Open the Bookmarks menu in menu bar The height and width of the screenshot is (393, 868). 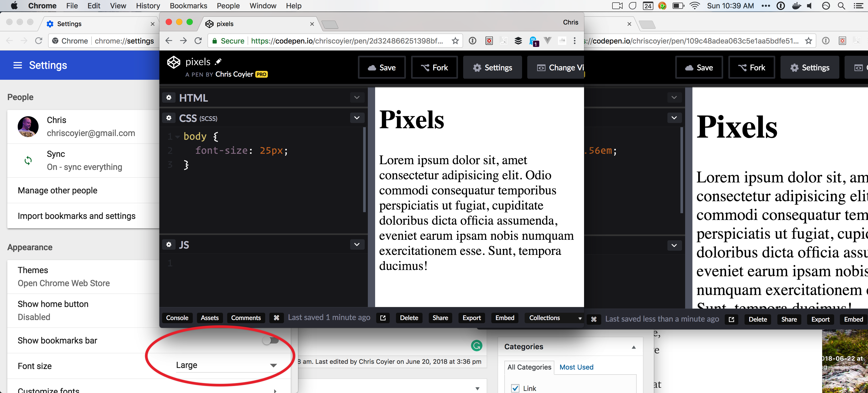point(188,6)
